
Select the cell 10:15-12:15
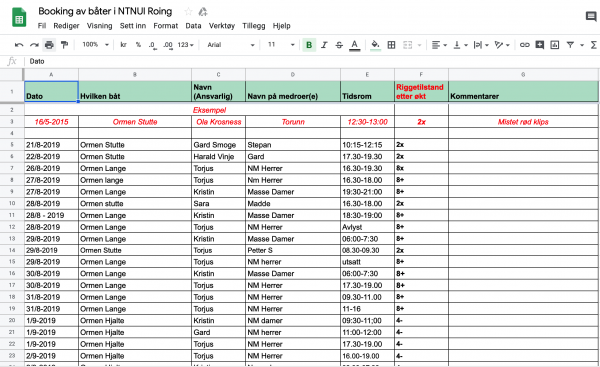(x=367, y=145)
